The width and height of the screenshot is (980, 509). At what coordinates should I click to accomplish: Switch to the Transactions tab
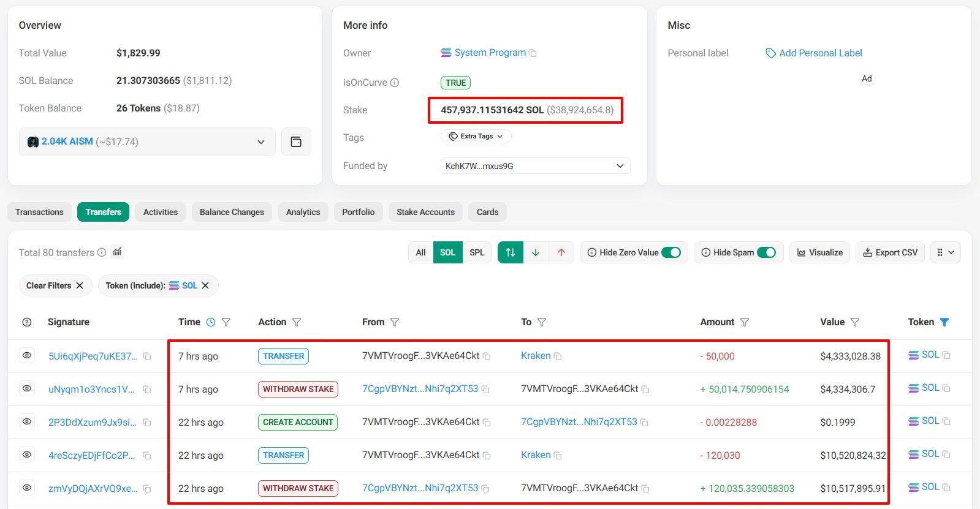coord(39,212)
